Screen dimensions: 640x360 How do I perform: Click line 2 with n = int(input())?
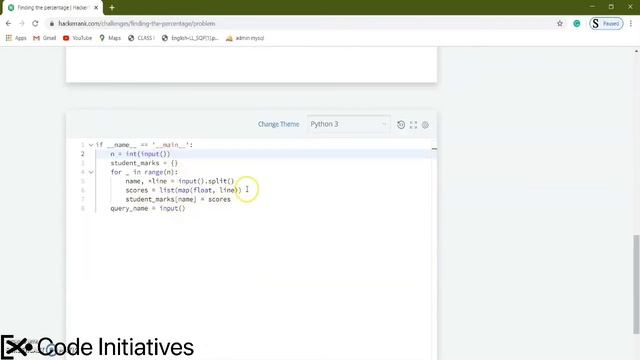(x=140, y=154)
